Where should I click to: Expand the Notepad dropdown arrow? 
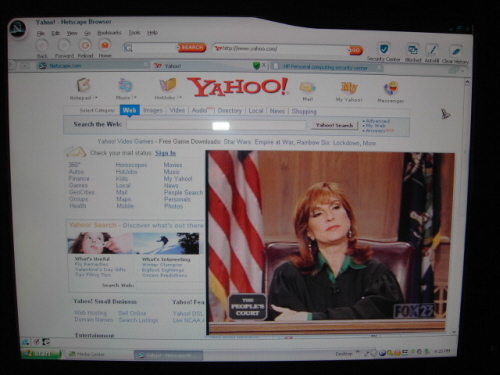[x=96, y=98]
